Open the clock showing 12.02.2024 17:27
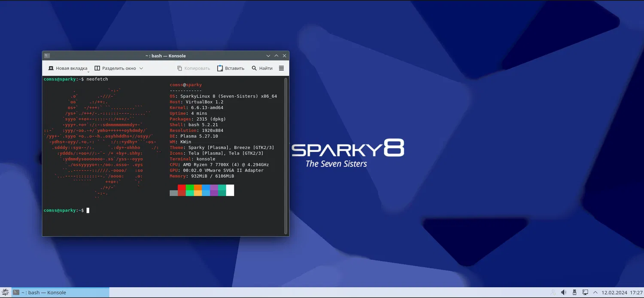This screenshot has height=298, width=644. [x=622, y=292]
